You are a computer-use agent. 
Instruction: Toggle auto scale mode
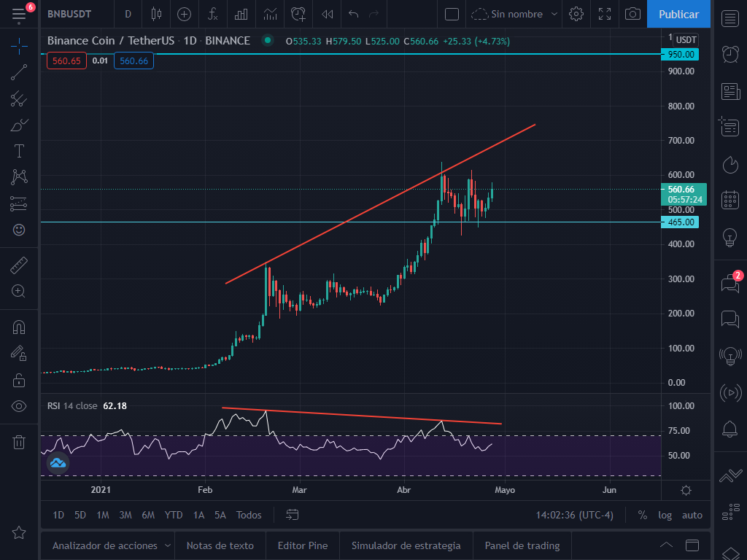692,515
